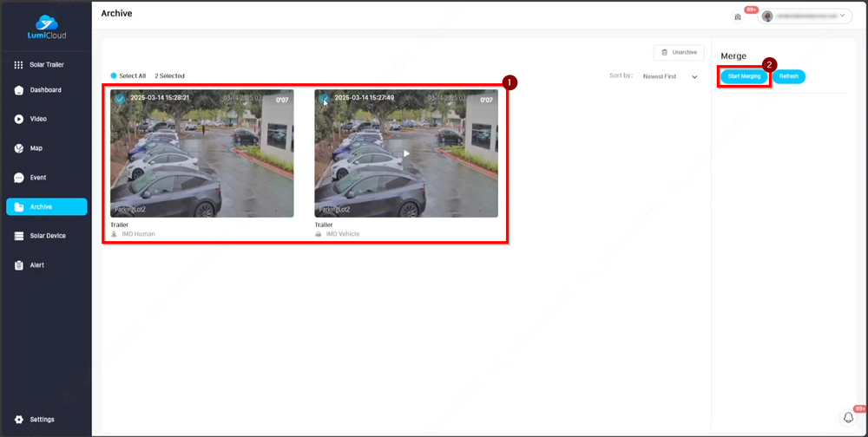The height and width of the screenshot is (437, 868).
Task: Open the Video section play icon
Action: 19,119
